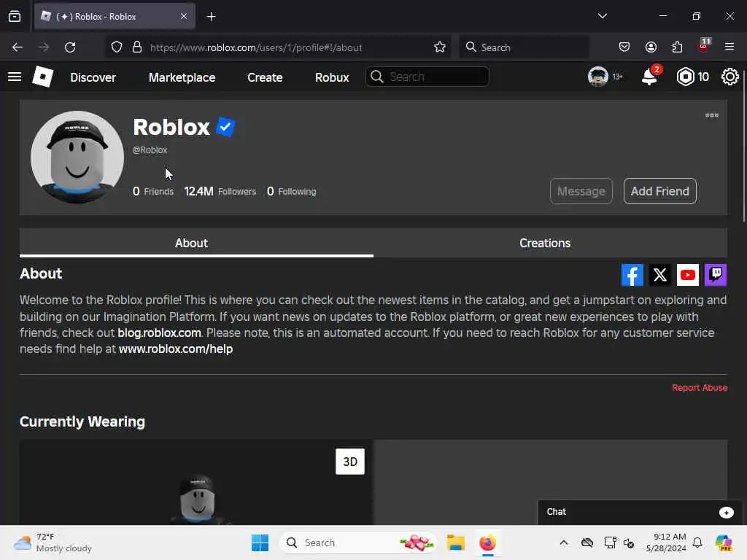This screenshot has height=560, width=747.
Task: Open Roblox's Facebook page icon
Action: tap(632, 275)
